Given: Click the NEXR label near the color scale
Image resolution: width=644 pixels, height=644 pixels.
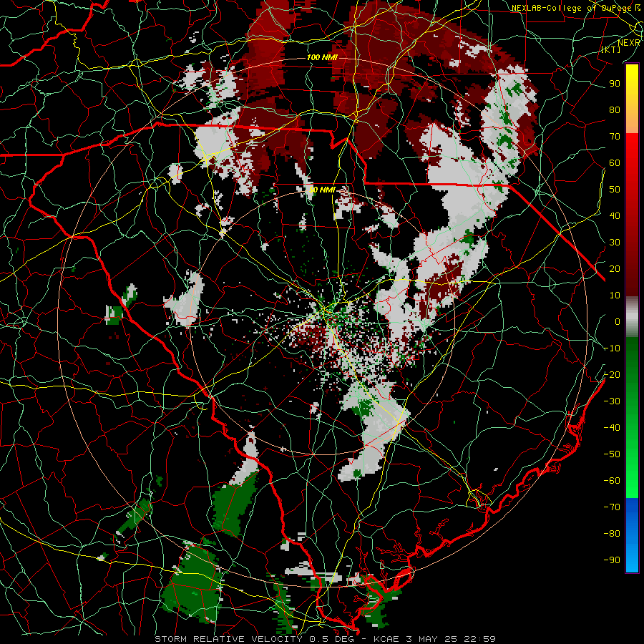Looking at the screenshot, I should pyautogui.click(x=629, y=43).
